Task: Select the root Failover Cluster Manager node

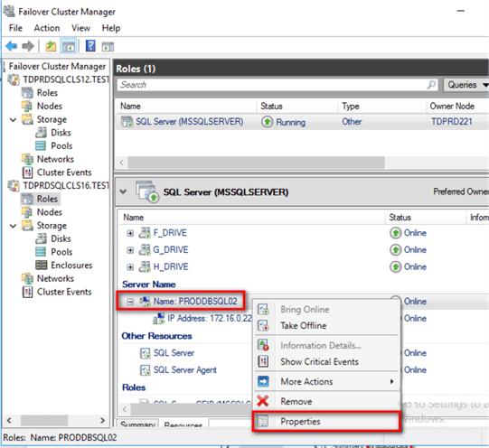Action: tap(57, 66)
